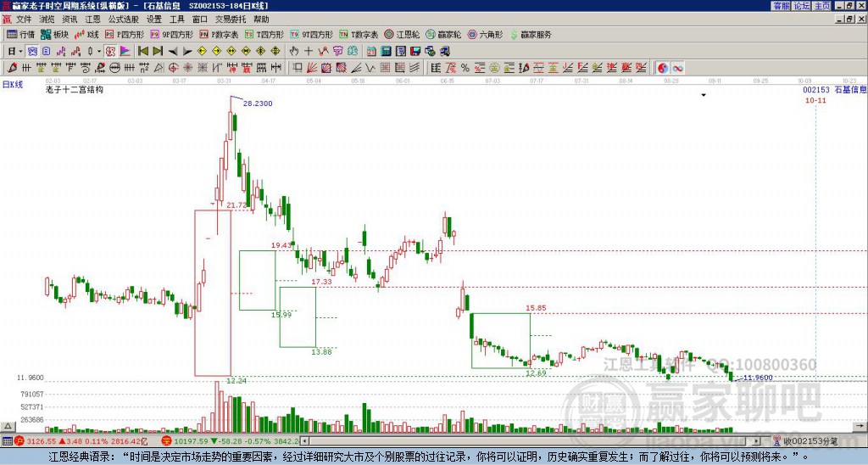Expand the small black dropdown triangle on chart
Viewport: 868px width, 465px height.
(x=704, y=95)
